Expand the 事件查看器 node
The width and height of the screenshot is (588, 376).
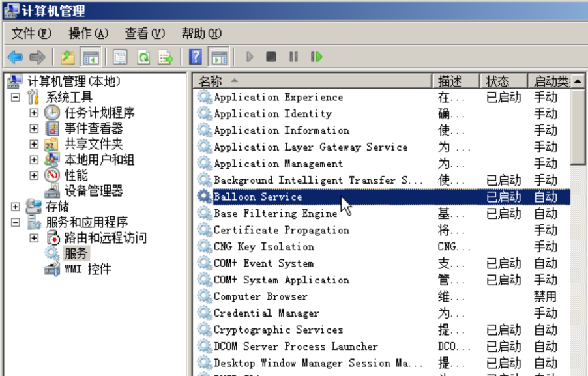pyautogui.click(x=34, y=128)
